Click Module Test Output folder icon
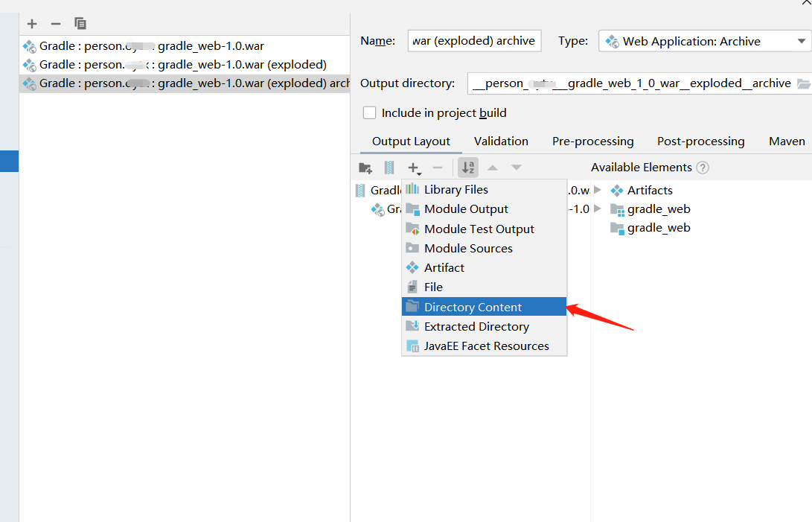Viewport: 812px width, 522px height. [412, 229]
